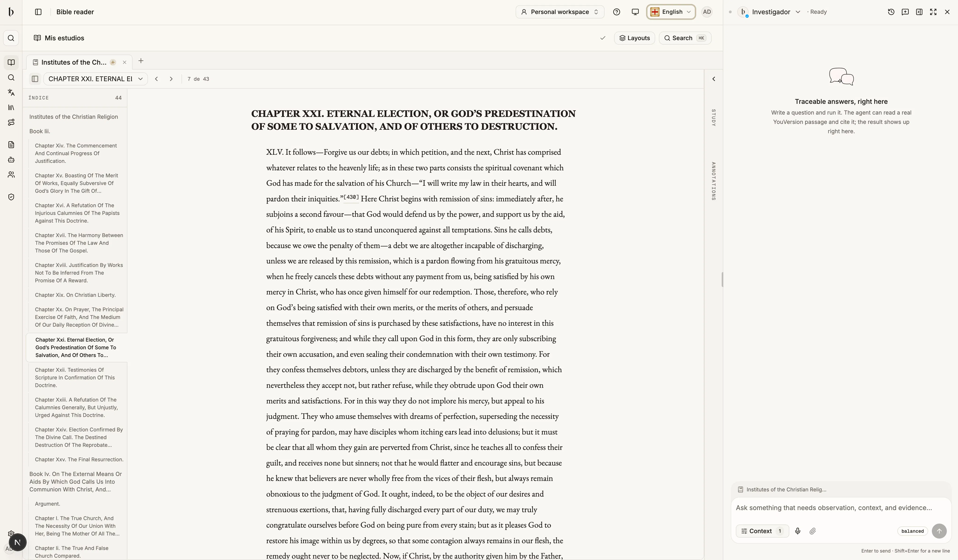958x560 pixels.
Task: Toggle the main sidebar panel icon beside Bible reader
Action: [x=38, y=12]
